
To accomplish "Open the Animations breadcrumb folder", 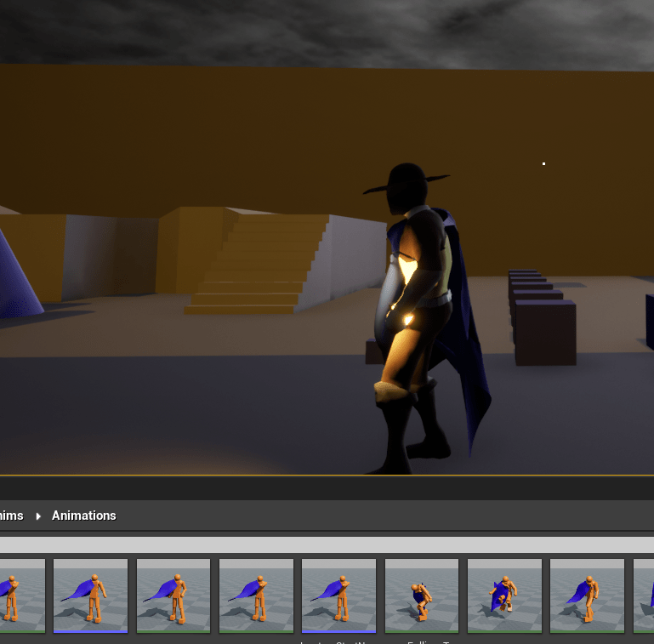I will pyautogui.click(x=83, y=516).
